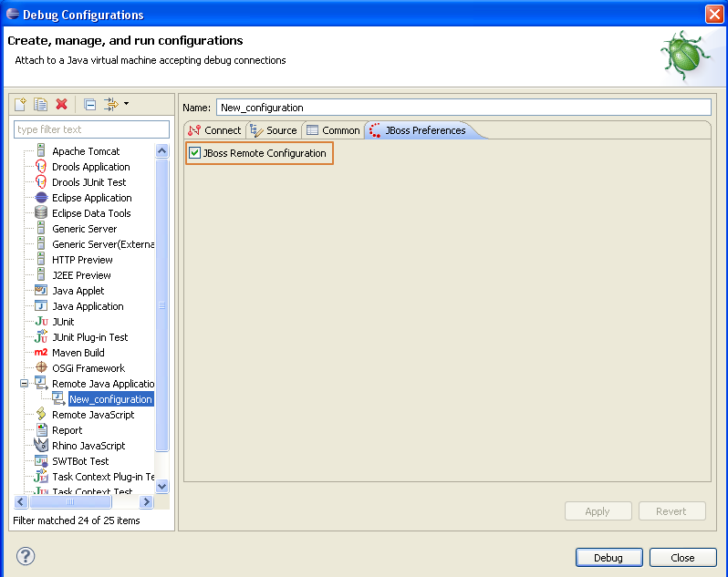Switch to the Source tab

(274, 130)
